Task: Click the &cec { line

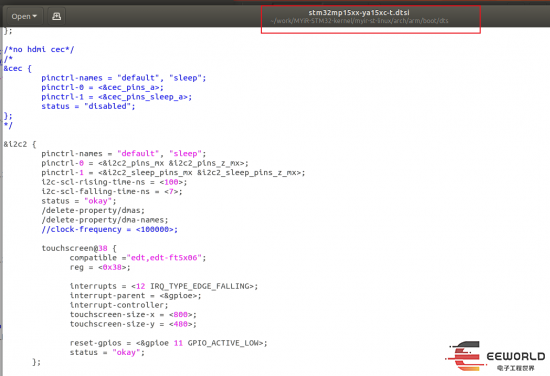Action: click(18, 68)
